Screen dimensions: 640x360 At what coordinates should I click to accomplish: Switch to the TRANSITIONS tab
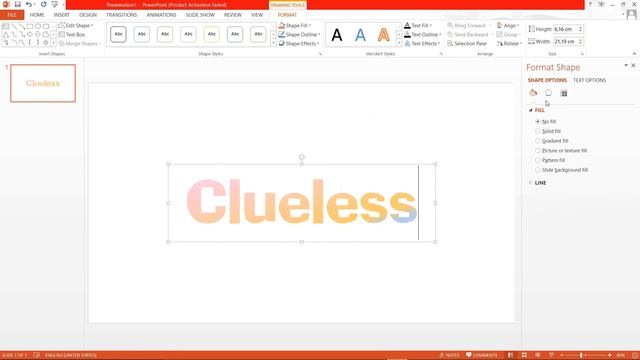[122, 15]
